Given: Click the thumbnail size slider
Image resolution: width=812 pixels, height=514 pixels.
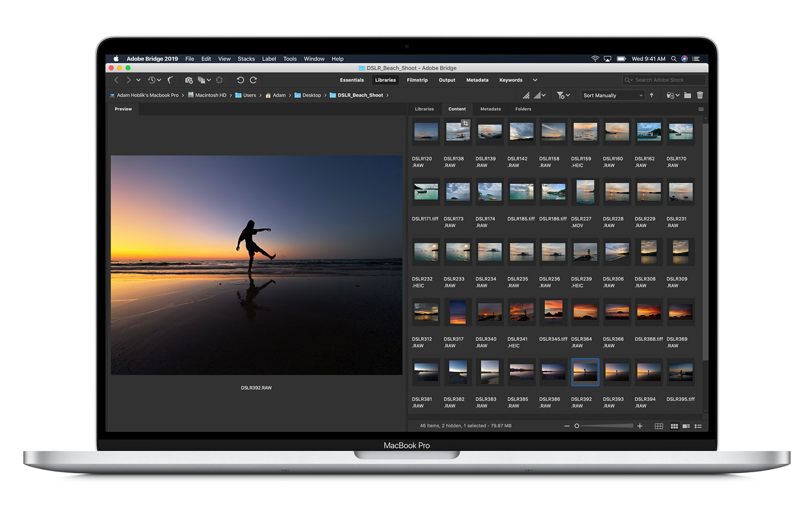Looking at the screenshot, I should tap(603, 426).
